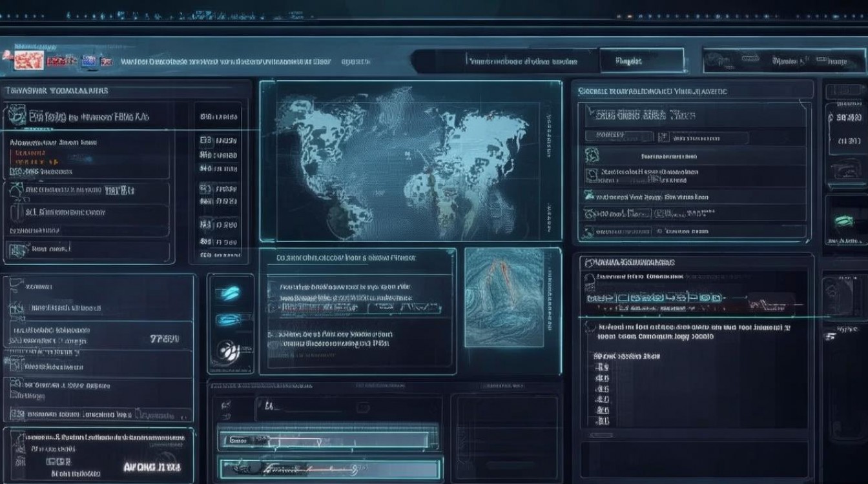868x484 pixels.
Task: Toggle the checkbox in last row of top-right list
Action: click(590, 231)
